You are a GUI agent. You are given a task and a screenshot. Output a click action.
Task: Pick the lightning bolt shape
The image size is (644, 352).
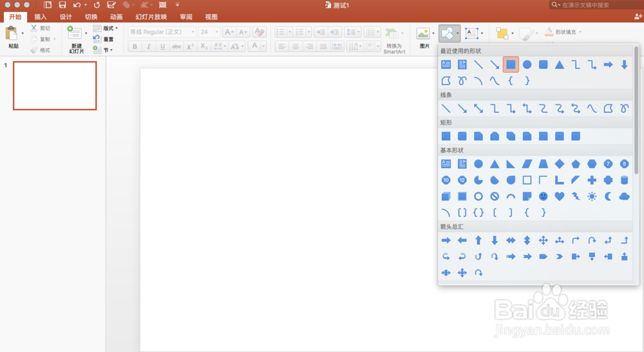coord(575,197)
